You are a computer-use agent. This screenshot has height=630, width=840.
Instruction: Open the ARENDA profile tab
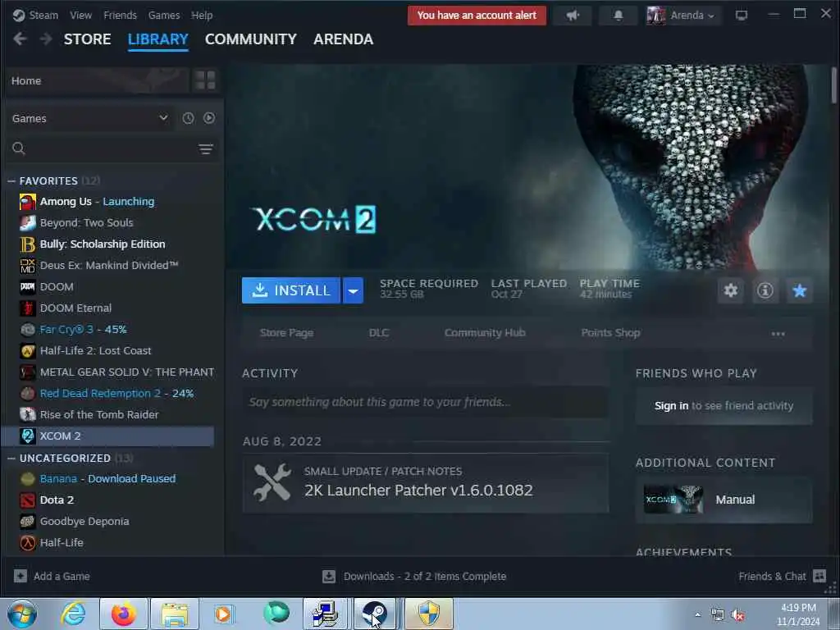pos(344,39)
